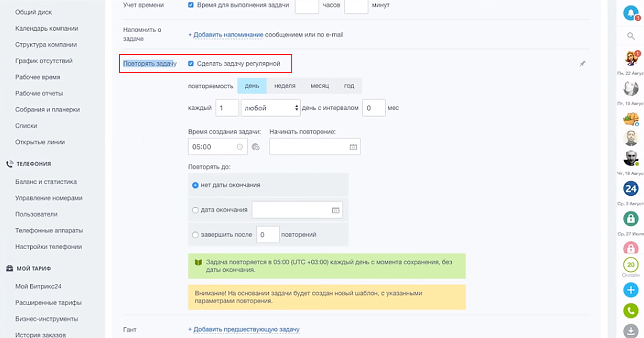644x338 pixels.
Task: Click the pin icon beside repeat task row
Action: [x=583, y=64]
